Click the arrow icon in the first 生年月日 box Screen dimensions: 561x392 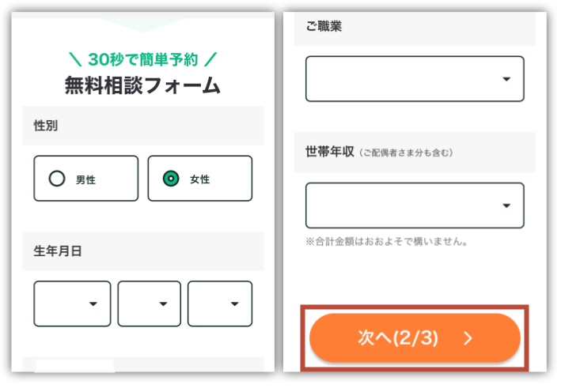tap(93, 303)
